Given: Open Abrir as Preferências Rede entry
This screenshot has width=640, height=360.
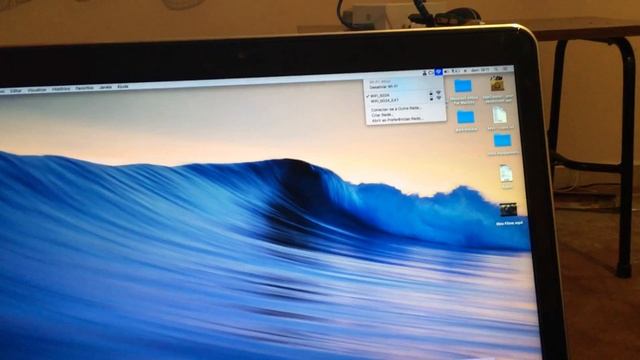Looking at the screenshot, I should 398,119.
